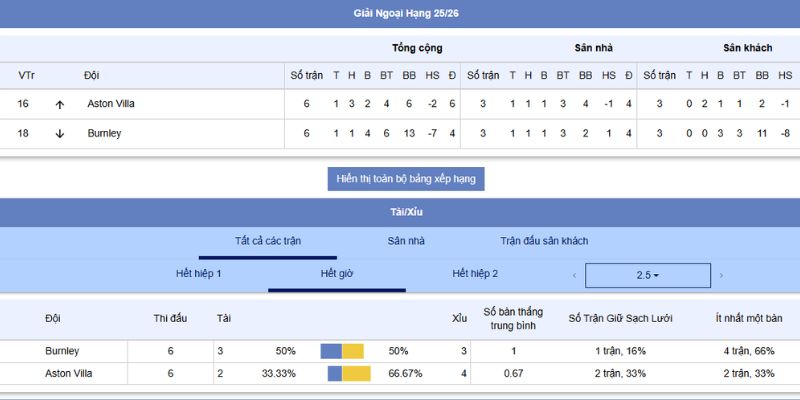Screen dimensions: 800x400
Task: Click Burnley's over/under percentage bar
Action: click(x=342, y=351)
